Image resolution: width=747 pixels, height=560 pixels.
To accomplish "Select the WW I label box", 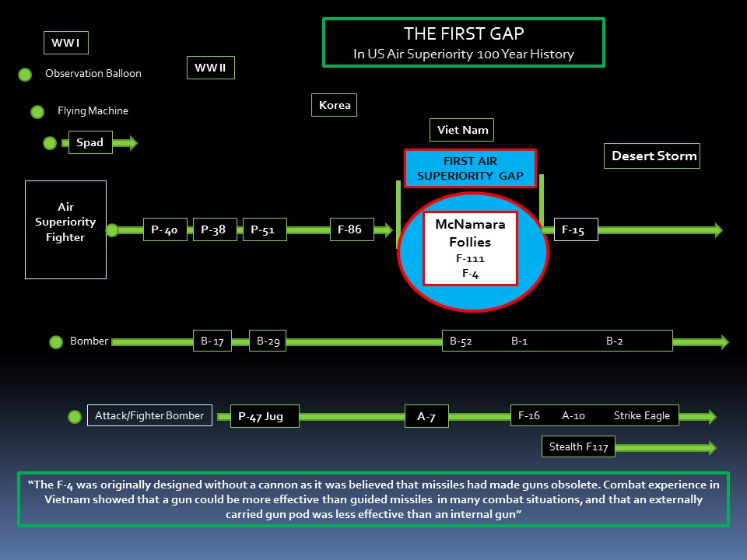I will coord(66,43).
